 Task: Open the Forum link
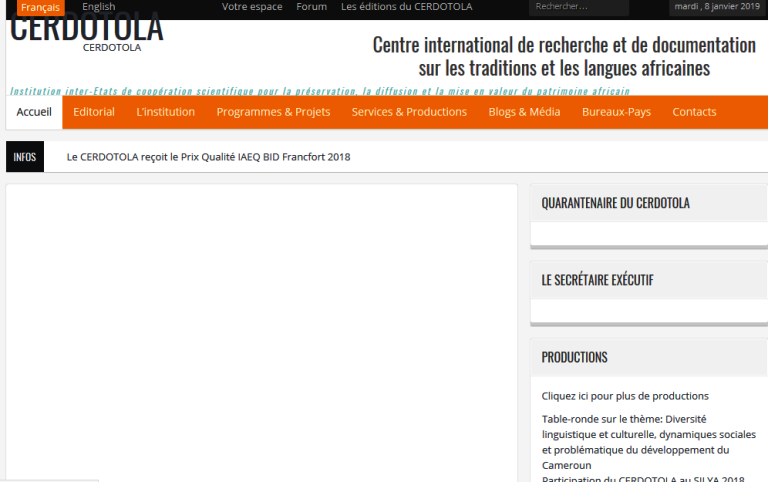(312, 7)
